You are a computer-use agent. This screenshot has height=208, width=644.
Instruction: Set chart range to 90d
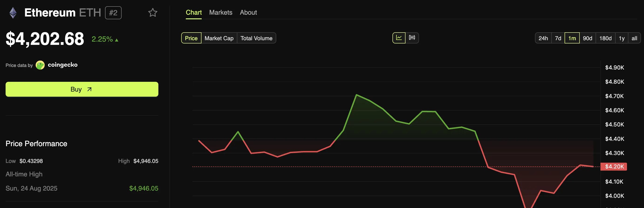tap(587, 38)
